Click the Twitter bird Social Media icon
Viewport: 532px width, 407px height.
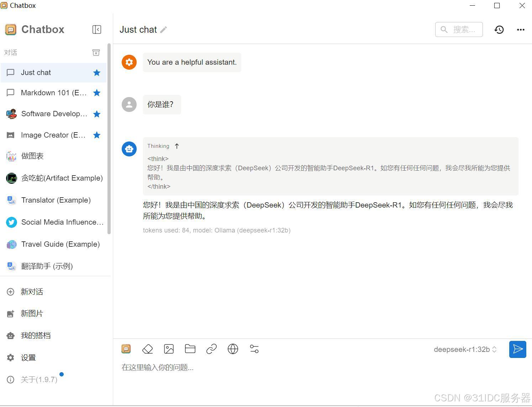pyautogui.click(x=11, y=223)
